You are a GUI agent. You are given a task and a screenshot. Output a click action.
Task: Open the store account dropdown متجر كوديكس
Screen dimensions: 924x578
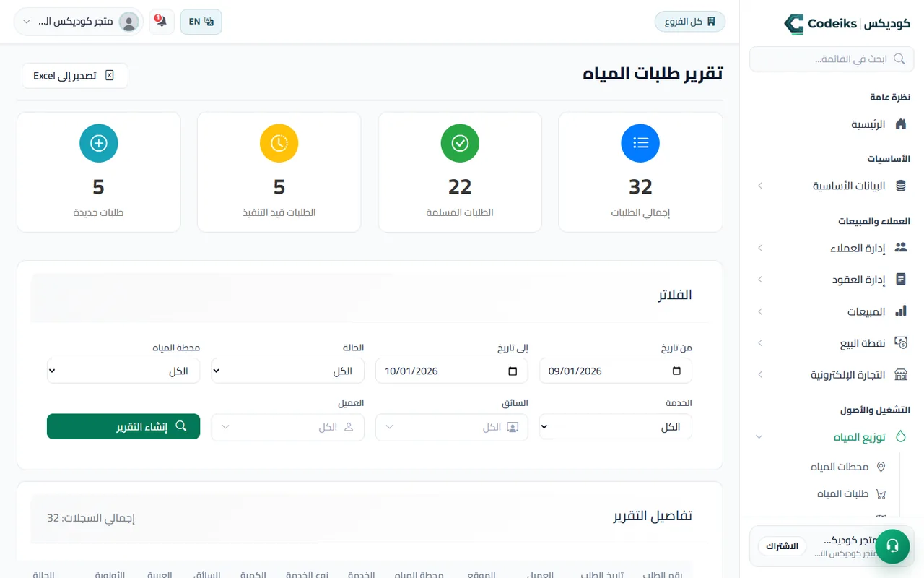pos(78,22)
